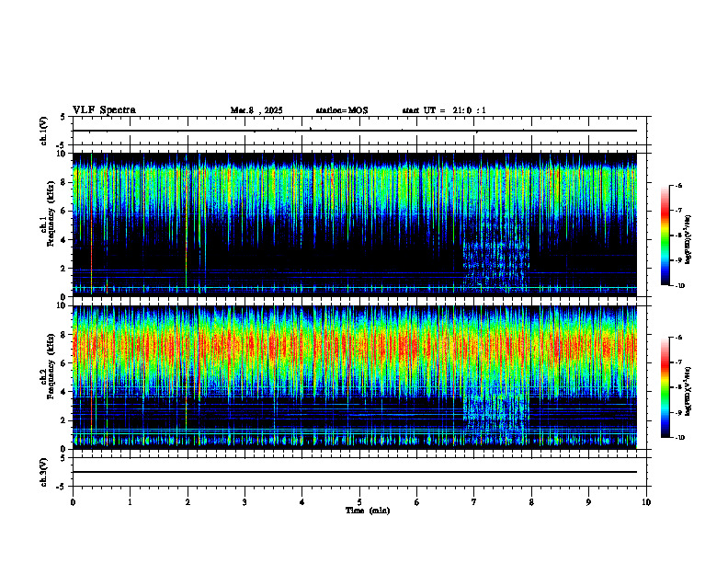Click the ch.1 spectrogram noise burst near minute 7
728x563 pixels.
[496, 255]
